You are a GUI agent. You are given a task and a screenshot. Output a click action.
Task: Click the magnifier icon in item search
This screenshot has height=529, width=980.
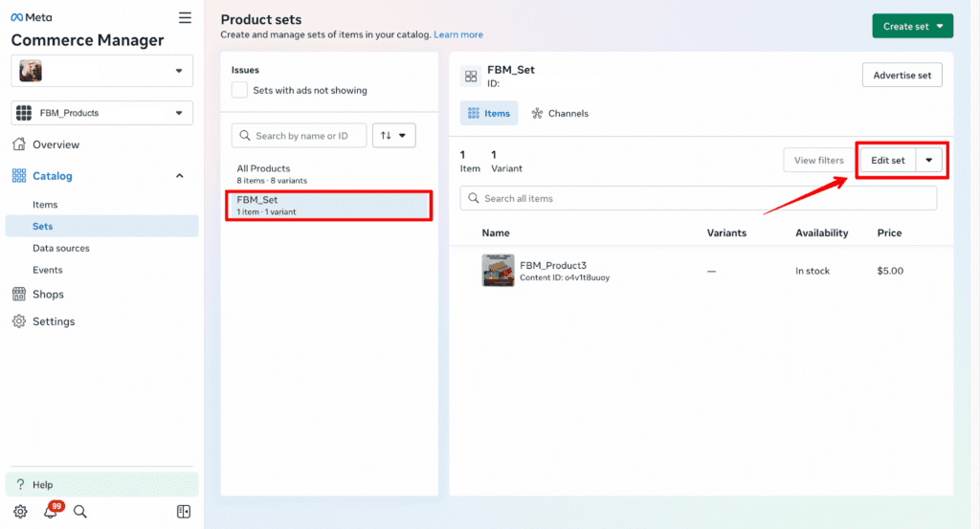point(474,198)
